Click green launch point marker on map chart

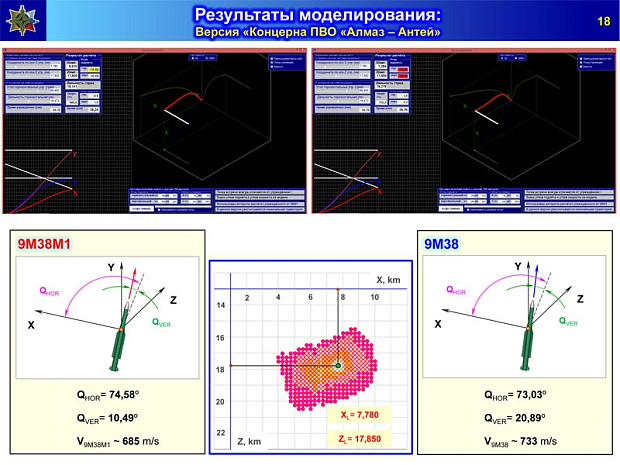click(338, 365)
